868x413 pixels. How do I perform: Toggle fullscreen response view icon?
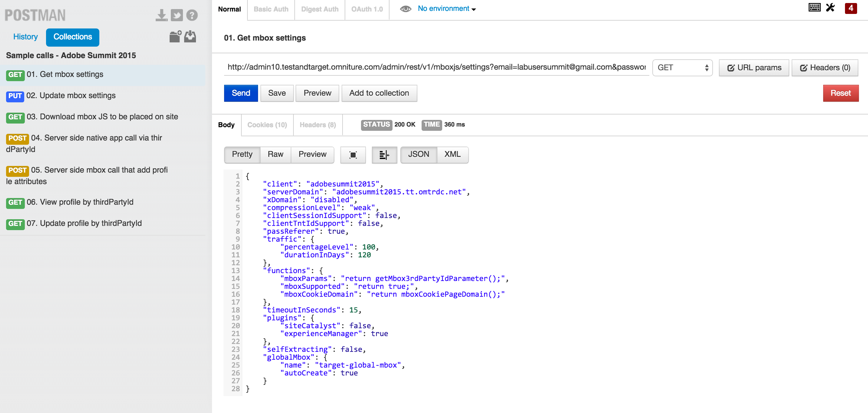click(353, 155)
